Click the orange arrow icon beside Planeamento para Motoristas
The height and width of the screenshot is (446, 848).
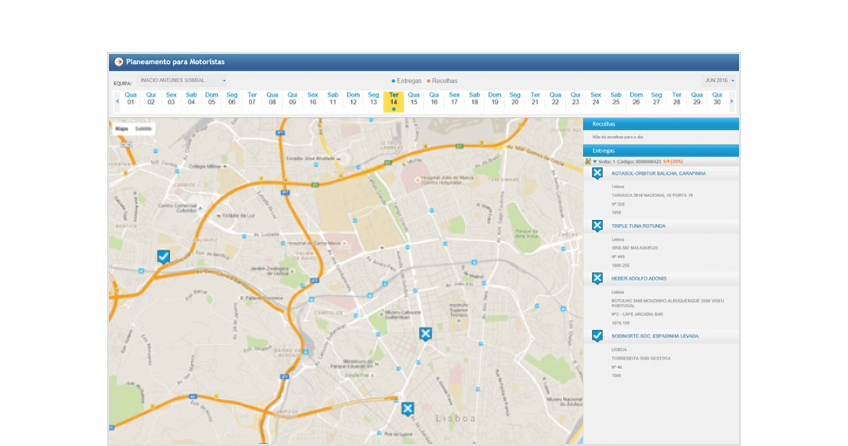[x=119, y=62]
